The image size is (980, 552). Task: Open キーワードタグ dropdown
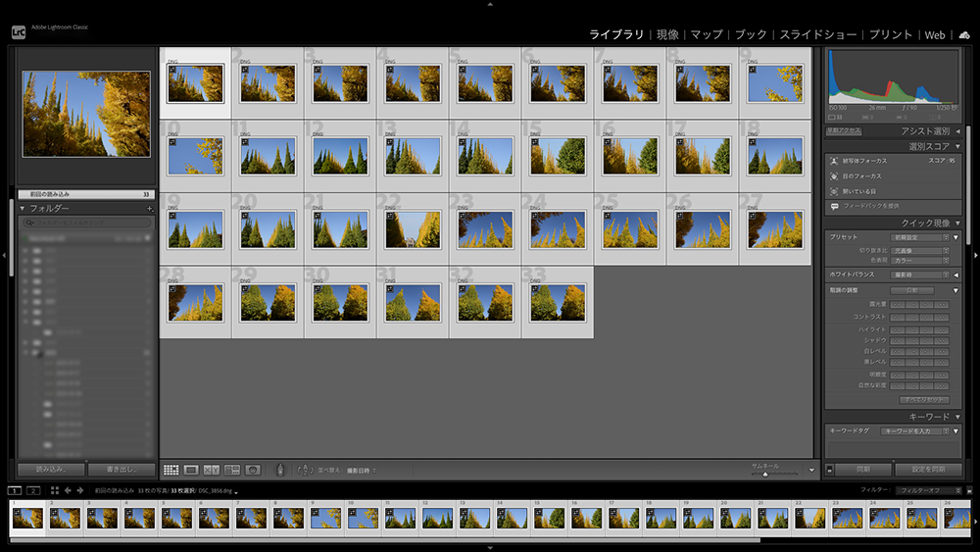tap(915, 431)
